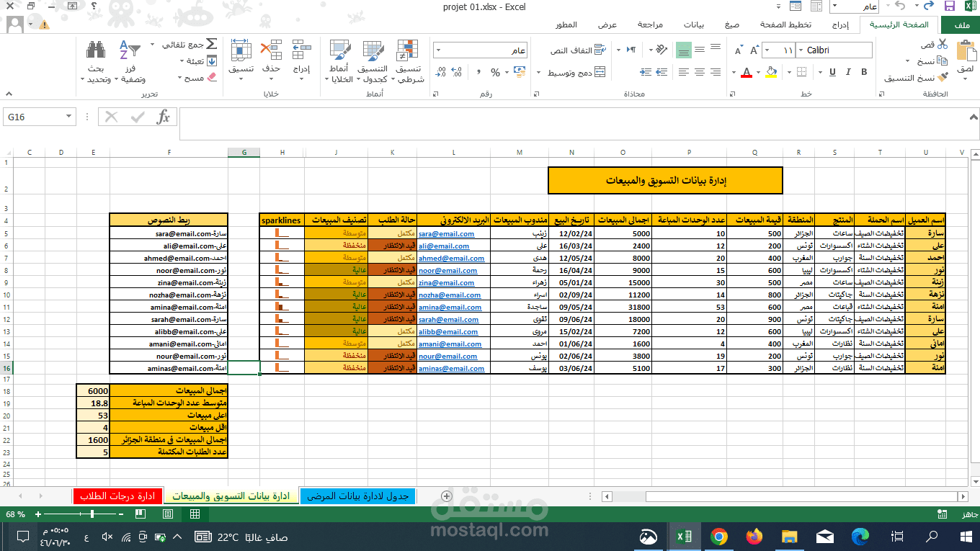Open the font size dropdown
The height and width of the screenshot is (551, 980).
767,50
